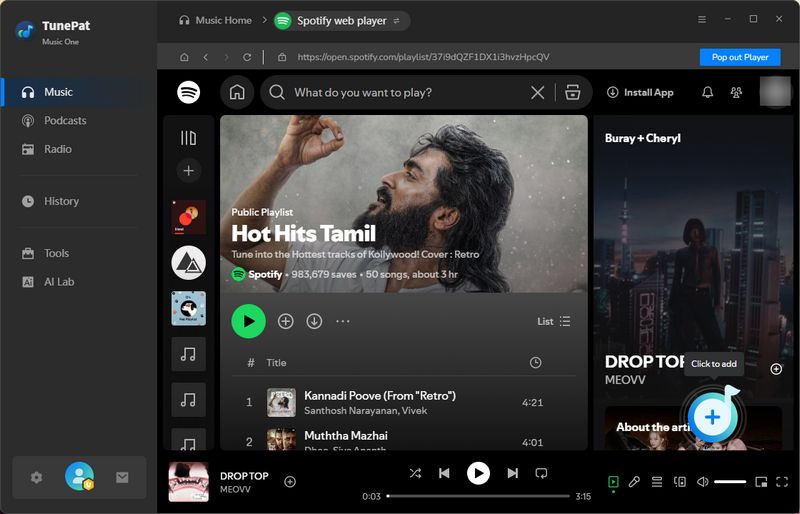800x514 pixels.
Task: Create playlist with plus icon in library
Action: click(x=188, y=170)
